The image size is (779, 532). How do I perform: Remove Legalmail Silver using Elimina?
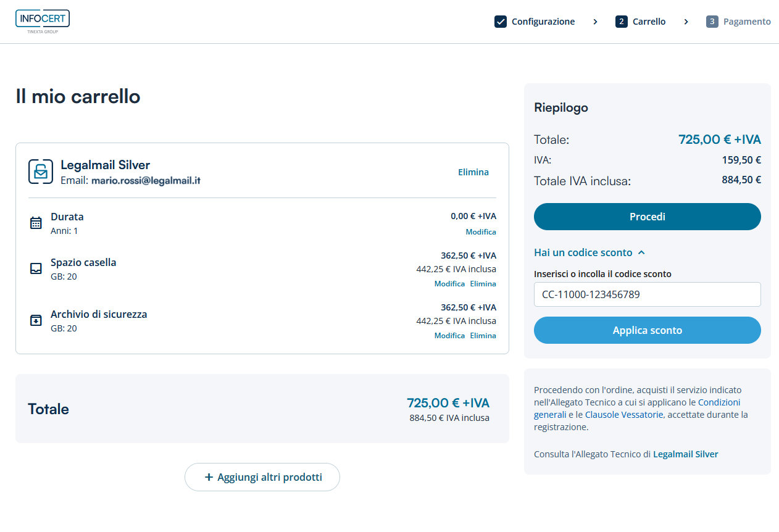pos(473,172)
